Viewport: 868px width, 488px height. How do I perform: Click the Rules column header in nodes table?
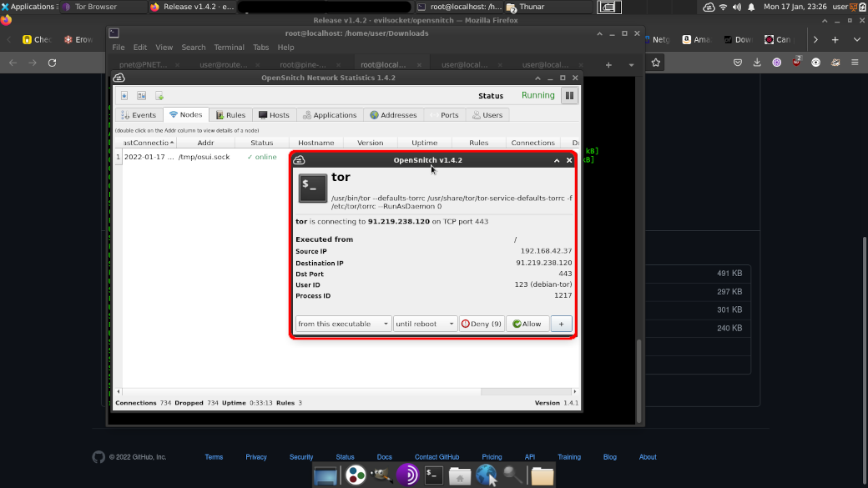pos(479,143)
